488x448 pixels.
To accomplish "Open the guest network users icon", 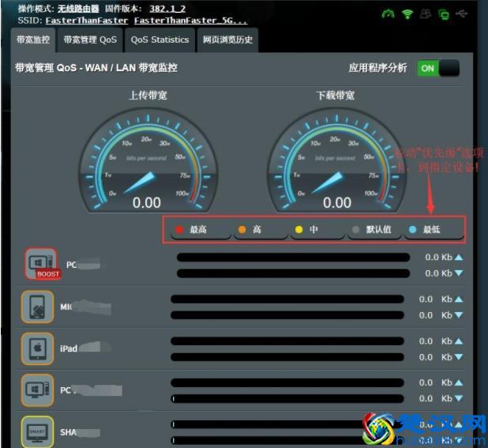I will [426, 14].
